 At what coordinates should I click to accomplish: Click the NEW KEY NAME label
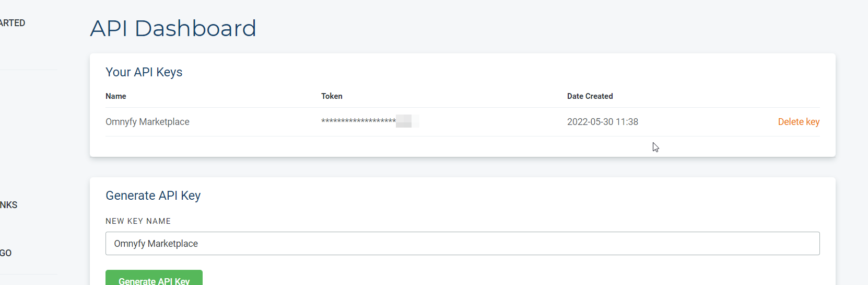138,221
